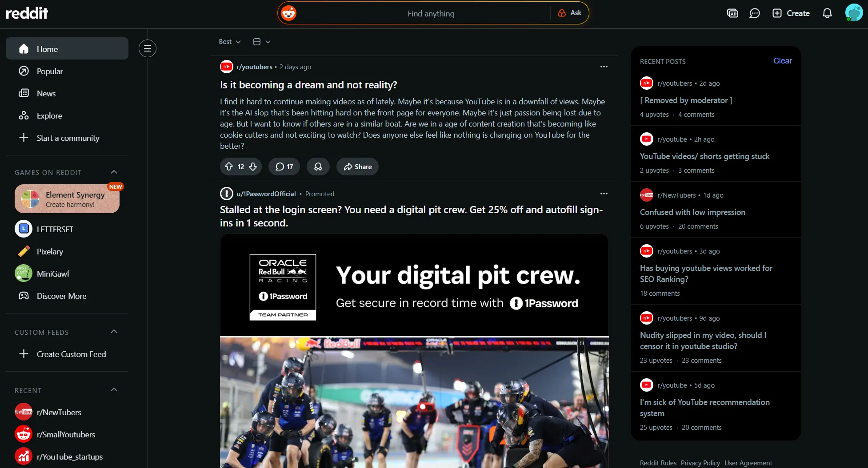Viewport: 868px width, 468px height.
Task: Open the feed view layout dropdown
Action: pos(262,42)
